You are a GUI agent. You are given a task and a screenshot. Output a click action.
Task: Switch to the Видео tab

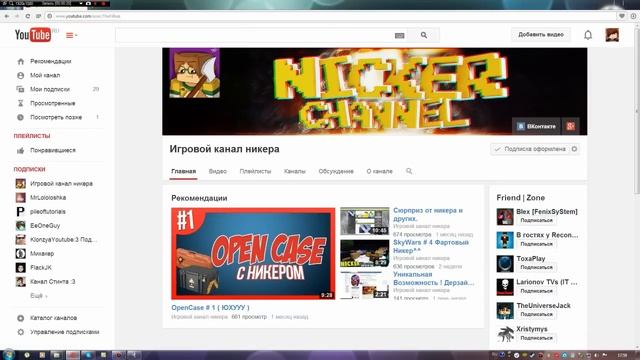click(218, 171)
